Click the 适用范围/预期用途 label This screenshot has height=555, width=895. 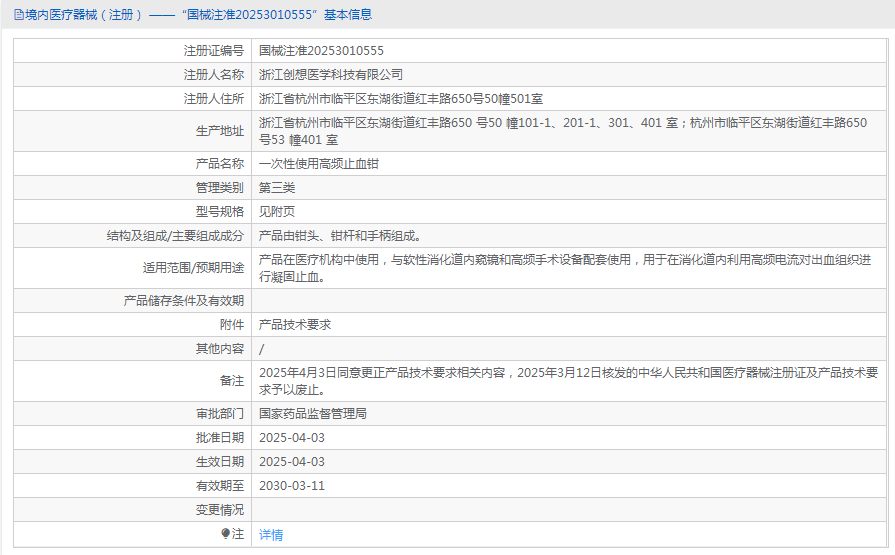click(193, 268)
